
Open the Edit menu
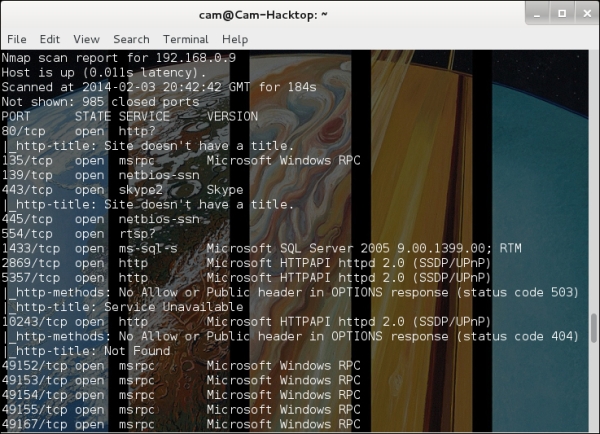point(50,39)
